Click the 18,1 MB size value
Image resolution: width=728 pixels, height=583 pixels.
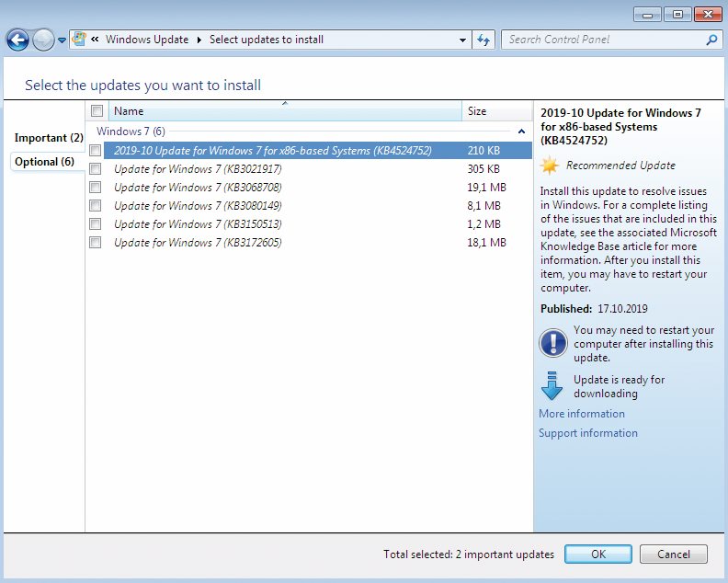click(486, 243)
